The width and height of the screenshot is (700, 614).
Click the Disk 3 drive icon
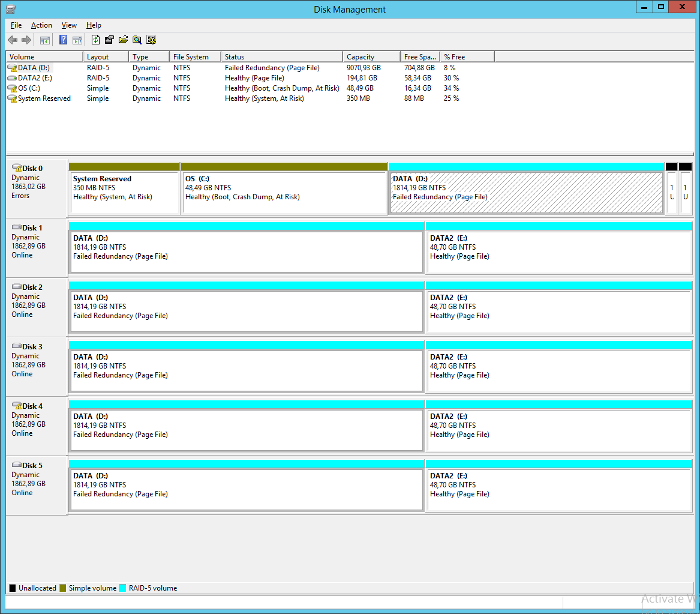coord(17,346)
